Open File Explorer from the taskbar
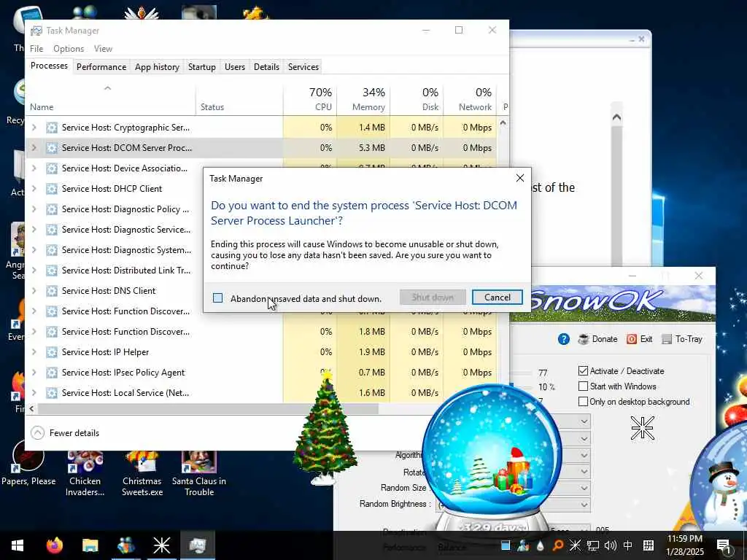Screen dimensions: 747x560 pos(90,545)
